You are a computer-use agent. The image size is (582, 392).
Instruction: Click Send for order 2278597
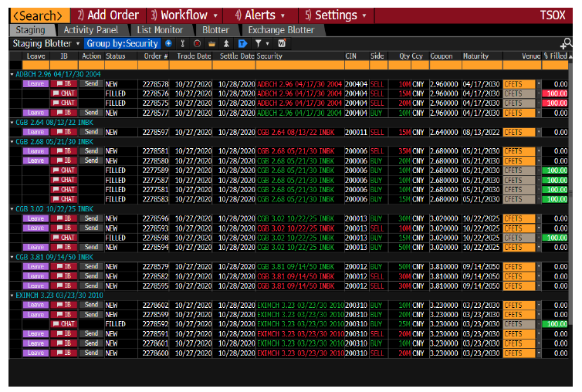click(92, 132)
